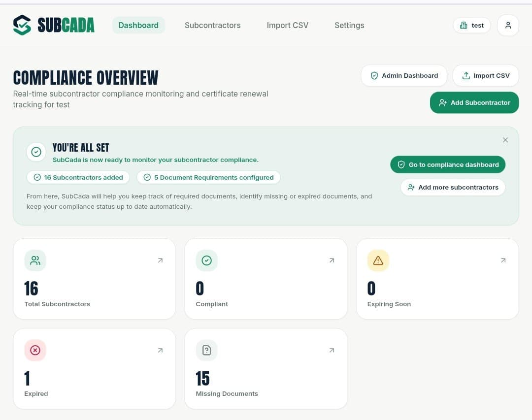Click the SubCada logo
Viewport: 532px width, 420px height.
point(54,25)
